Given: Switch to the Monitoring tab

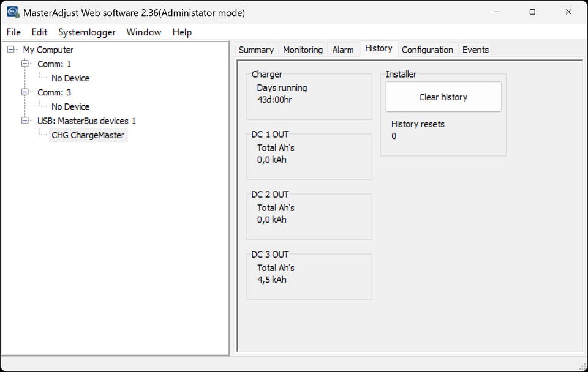Looking at the screenshot, I should tap(303, 50).
